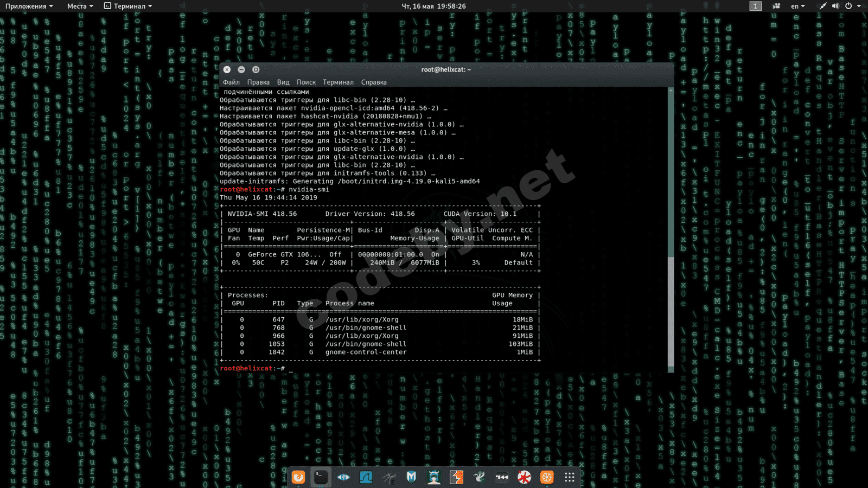Image resolution: width=868 pixels, height=488 pixels.
Task: Click the 'update-initramfs: Generating' output line
Action: pyautogui.click(x=350, y=182)
